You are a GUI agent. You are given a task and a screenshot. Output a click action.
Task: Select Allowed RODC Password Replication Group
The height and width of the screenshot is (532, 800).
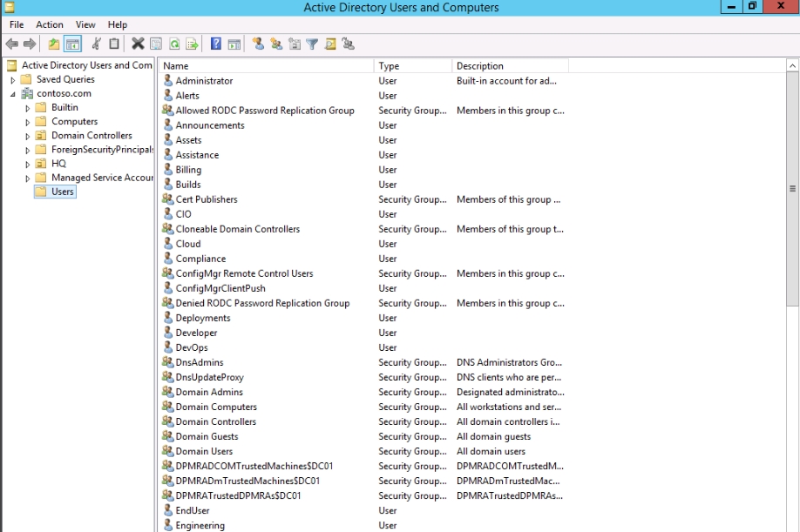[x=265, y=110]
